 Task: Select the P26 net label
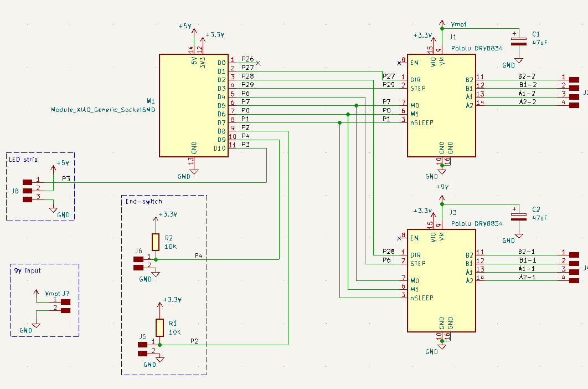(247, 59)
